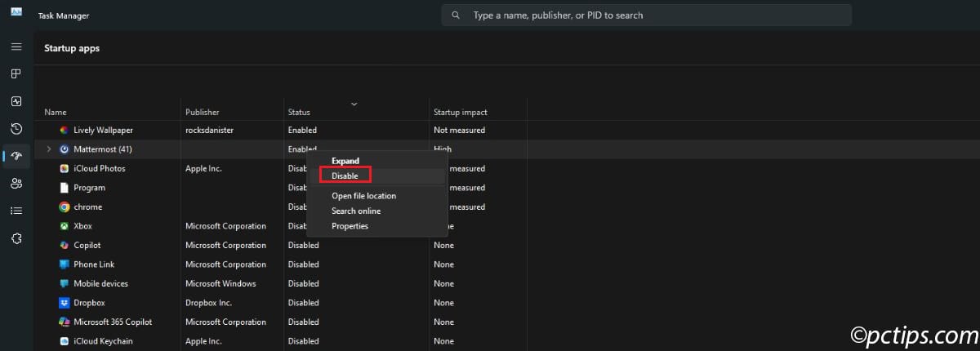The height and width of the screenshot is (351, 980).
Task: Click the Enabled status of Lively Wallpaper
Action: click(302, 130)
